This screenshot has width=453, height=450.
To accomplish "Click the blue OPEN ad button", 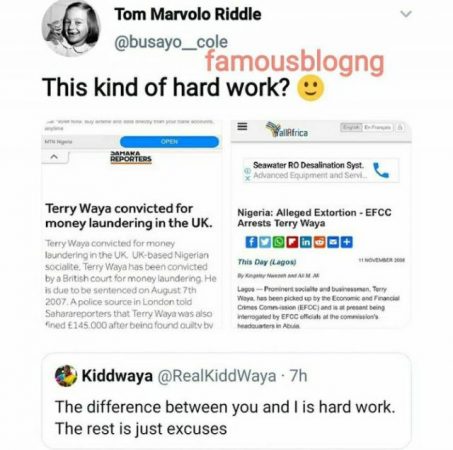I will click(x=169, y=142).
